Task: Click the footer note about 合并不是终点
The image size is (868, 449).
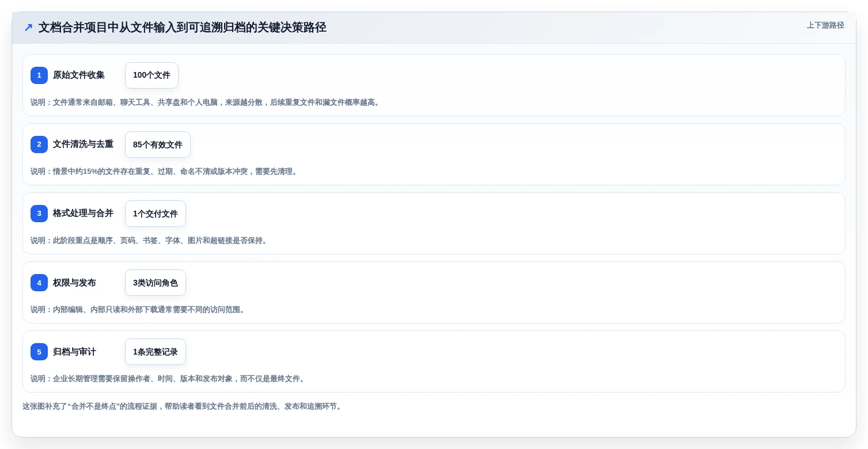Action: coord(183,406)
